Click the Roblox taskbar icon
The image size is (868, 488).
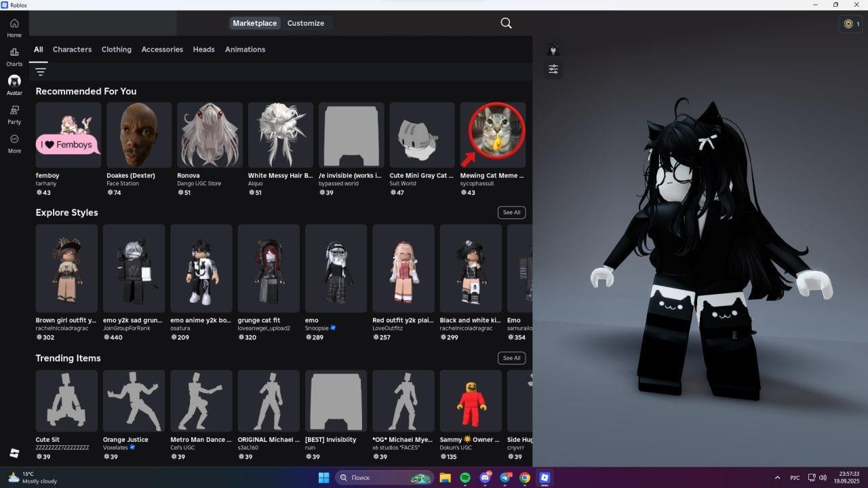[x=545, y=478]
